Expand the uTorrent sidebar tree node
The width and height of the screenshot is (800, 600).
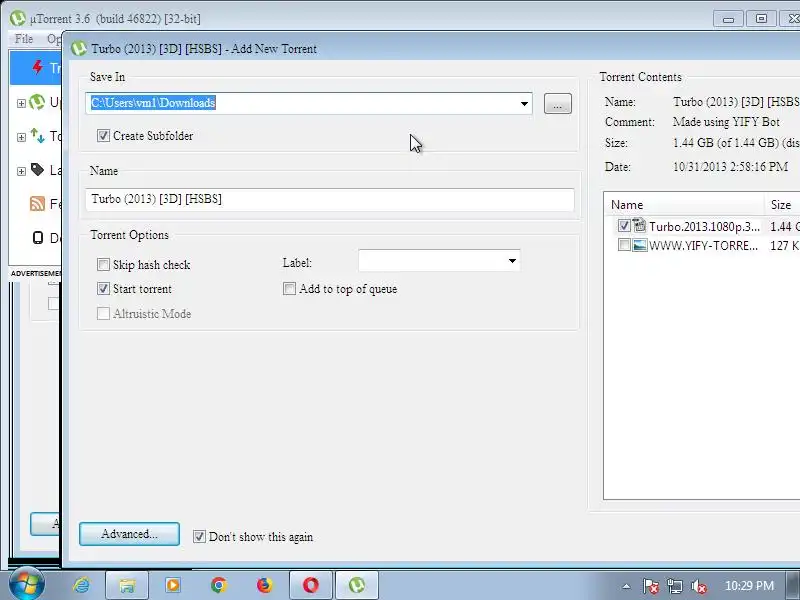pyautogui.click(x=21, y=103)
